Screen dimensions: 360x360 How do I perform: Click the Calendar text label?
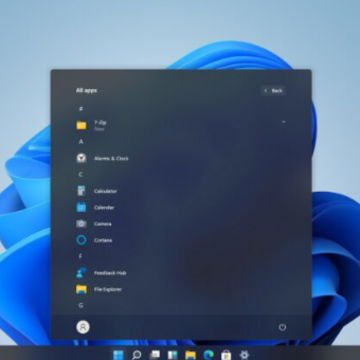[x=104, y=208]
